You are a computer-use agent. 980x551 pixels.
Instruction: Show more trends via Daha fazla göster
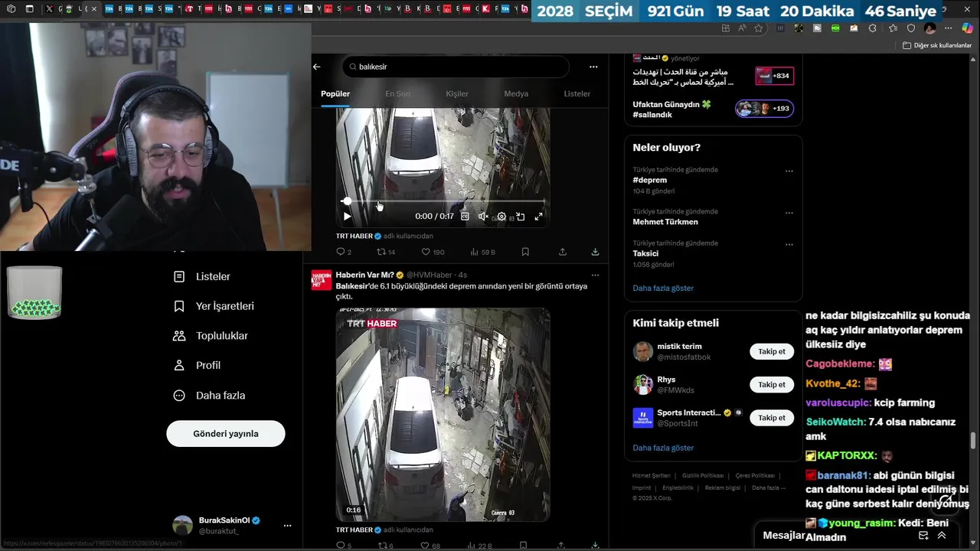click(x=663, y=289)
